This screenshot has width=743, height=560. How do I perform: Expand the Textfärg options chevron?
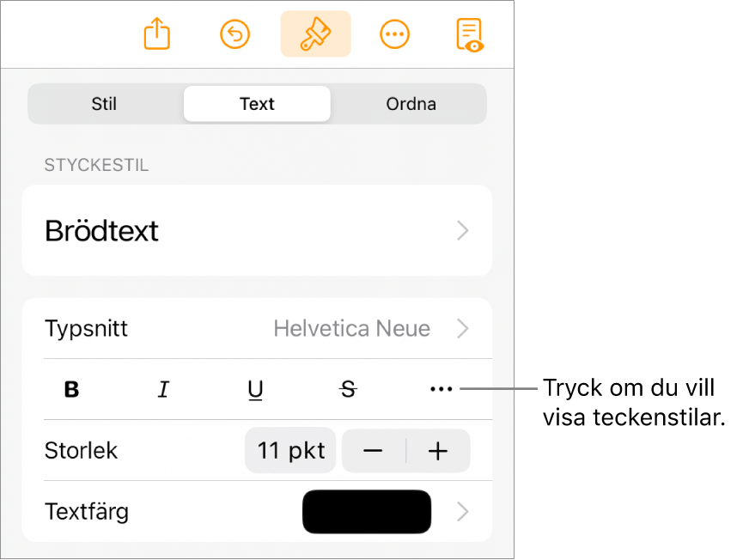tap(463, 513)
